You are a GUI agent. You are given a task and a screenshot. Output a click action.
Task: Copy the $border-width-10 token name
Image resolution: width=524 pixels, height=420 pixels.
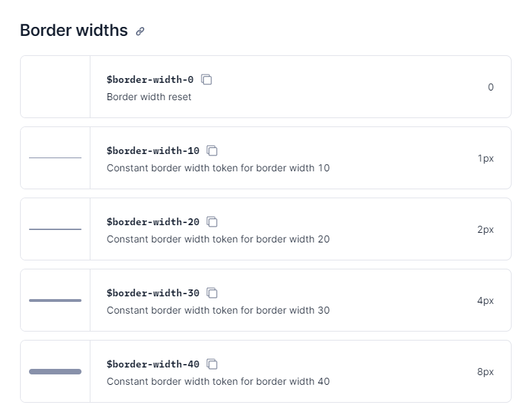point(212,151)
